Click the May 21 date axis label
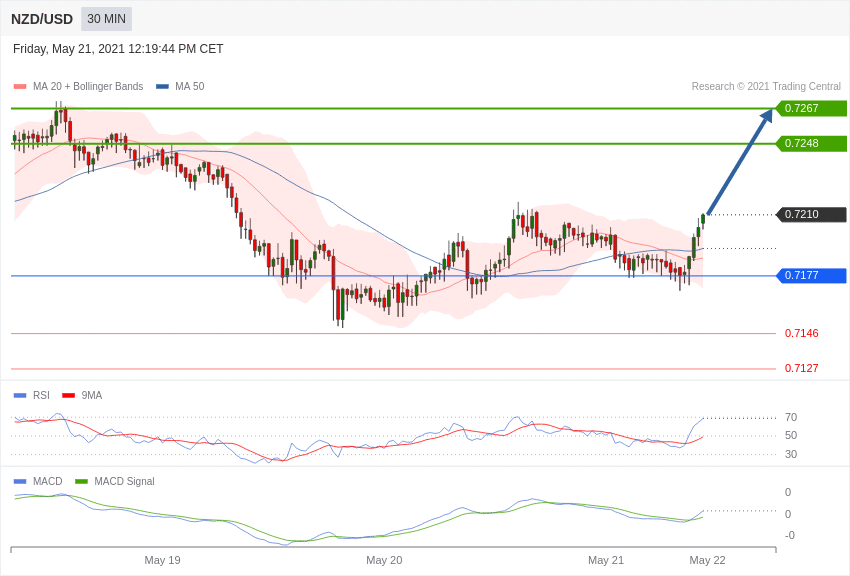Viewport: 850px width, 576px height. pyautogui.click(x=606, y=560)
